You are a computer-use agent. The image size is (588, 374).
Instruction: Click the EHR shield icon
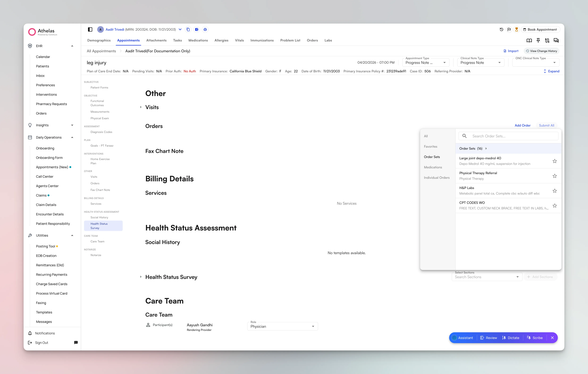coord(30,46)
